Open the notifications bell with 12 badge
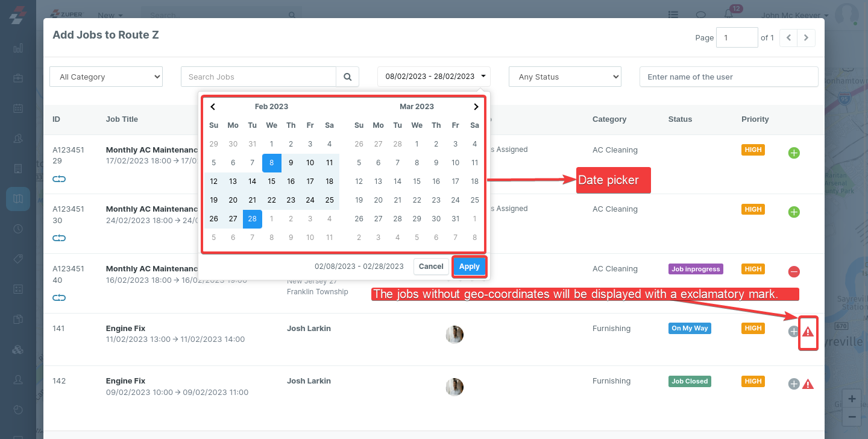Screen dimensions: 868x439 click(x=729, y=14)
